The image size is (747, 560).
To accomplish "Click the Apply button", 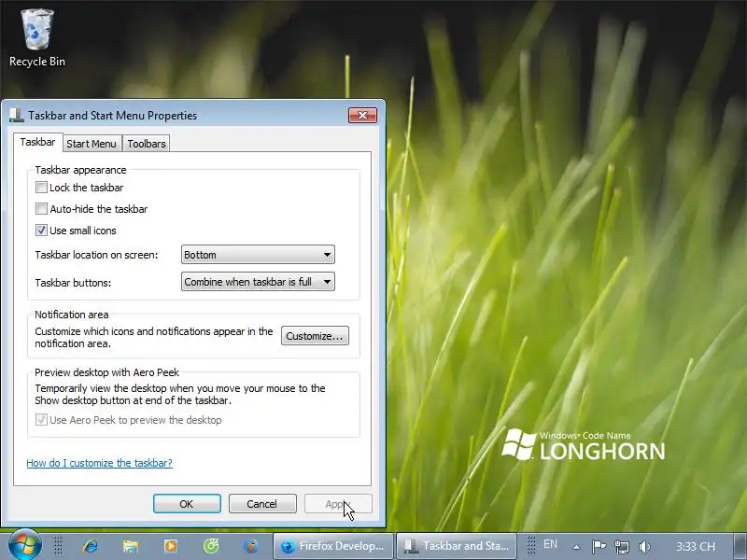I will [x=338, y=504].
